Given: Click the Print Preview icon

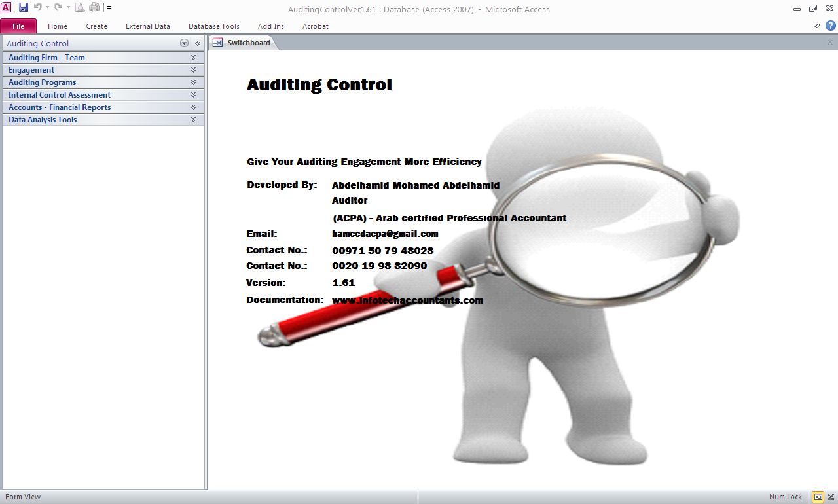Looking at the screenshot, I should [x=79, y=8].
